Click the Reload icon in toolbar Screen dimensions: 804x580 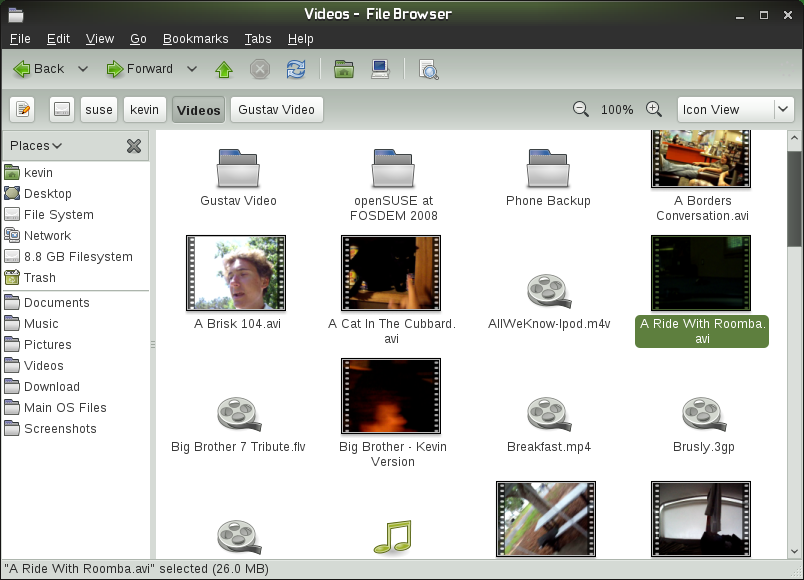tap(295, 69)
